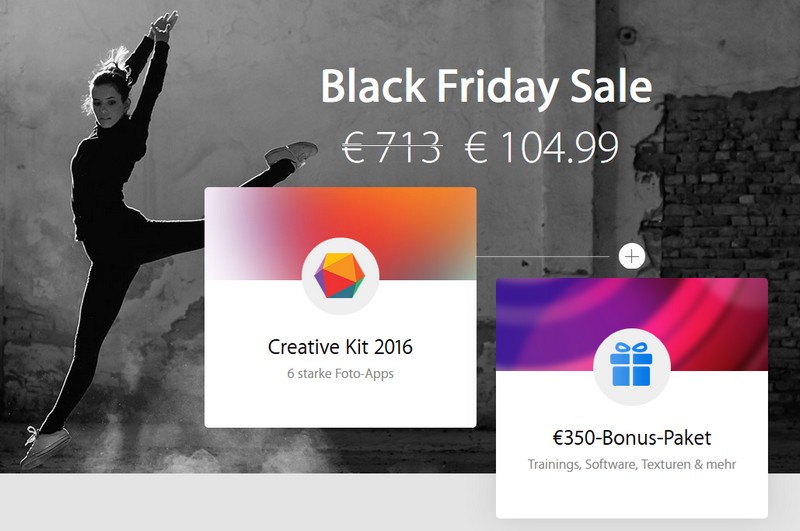
Task: Click "Trainings, Software, Texturen & mehr" text
Action: (632, 464)
